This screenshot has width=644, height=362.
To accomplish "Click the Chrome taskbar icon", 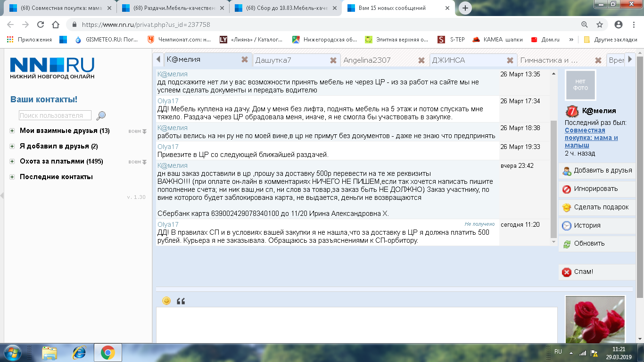I will pos(108,353).
